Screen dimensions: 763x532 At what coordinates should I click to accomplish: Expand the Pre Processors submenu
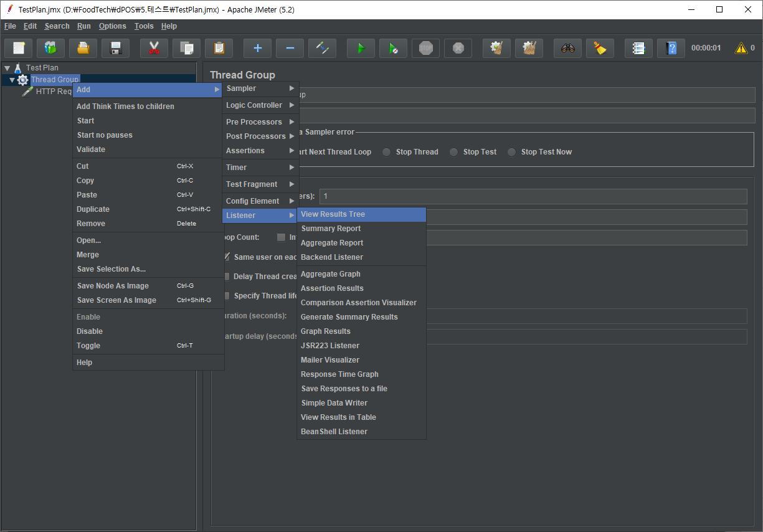[261, 122]
